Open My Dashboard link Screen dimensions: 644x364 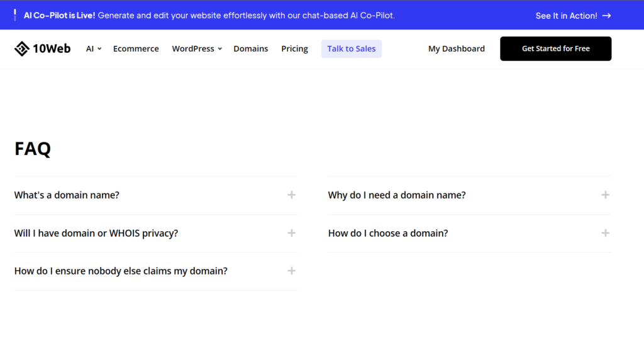tap(457, 48)
